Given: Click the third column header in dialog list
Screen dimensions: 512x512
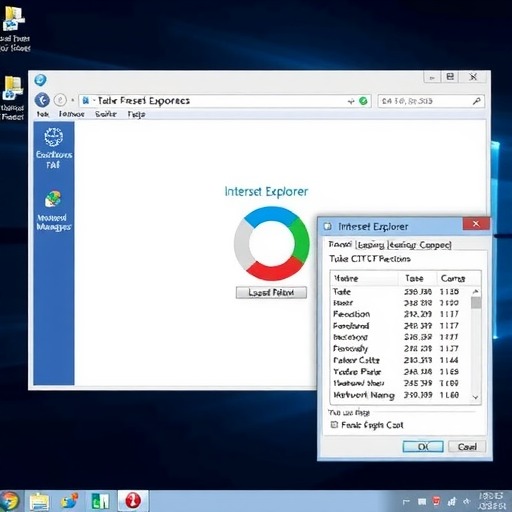Looking at the screenshot, I should point(459,278).
